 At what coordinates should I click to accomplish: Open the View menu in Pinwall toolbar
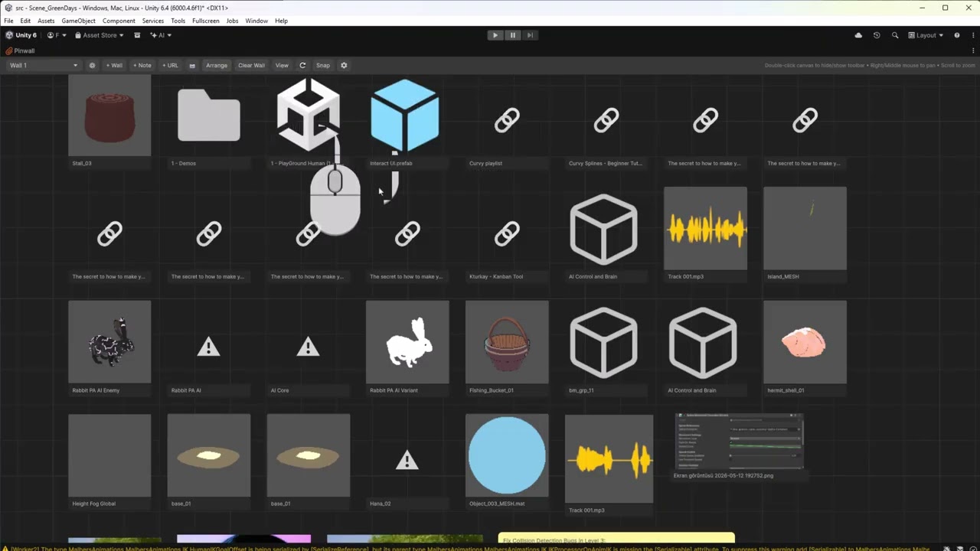tap(282, 65)
